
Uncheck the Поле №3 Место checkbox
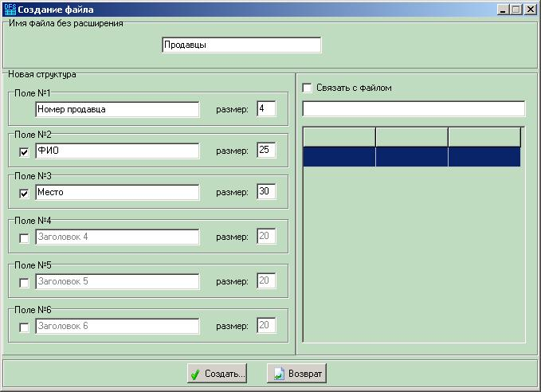click(24, 194)
